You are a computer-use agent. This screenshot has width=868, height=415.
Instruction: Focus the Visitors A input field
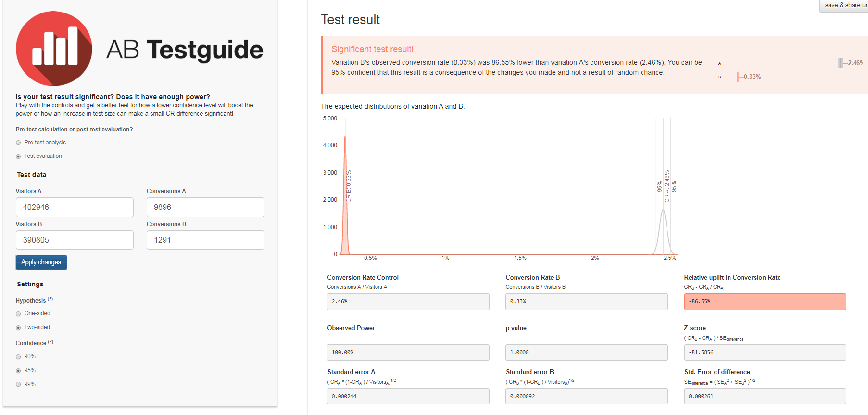click(75, 207)
